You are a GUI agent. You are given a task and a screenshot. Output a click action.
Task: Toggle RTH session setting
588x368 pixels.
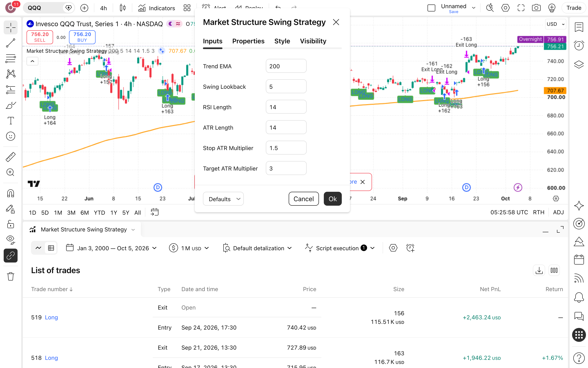[538, 212]
